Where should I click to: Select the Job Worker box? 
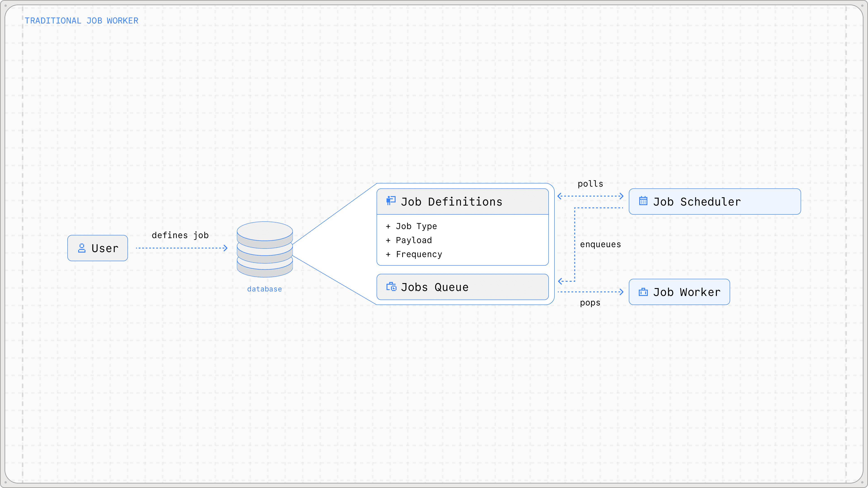(679, 292)
